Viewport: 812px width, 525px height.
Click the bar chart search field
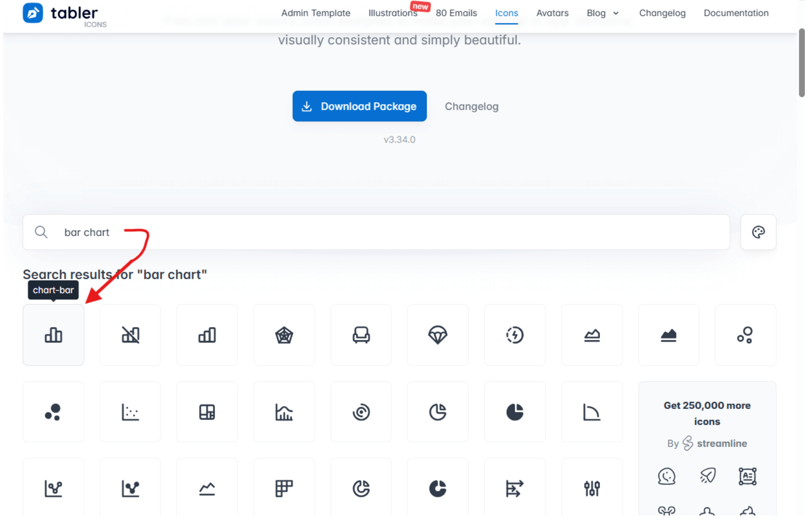coord(376,232)
